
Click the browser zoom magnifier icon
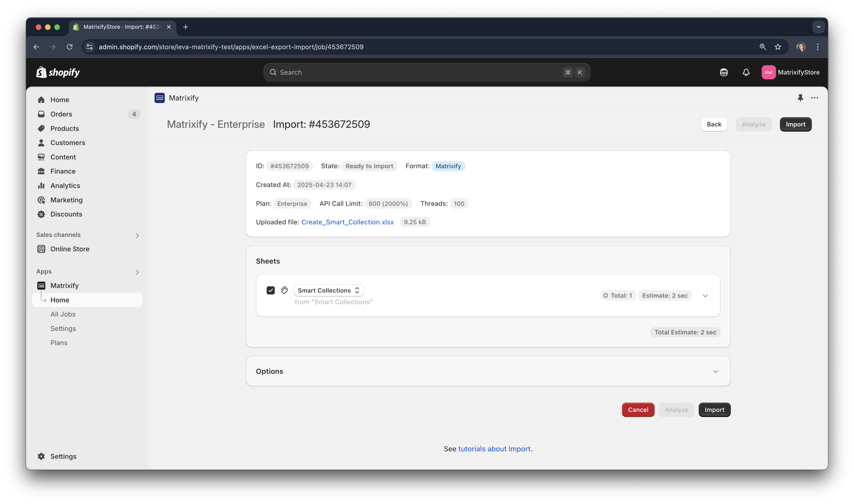pyautogui.click(x=763, y=47)
